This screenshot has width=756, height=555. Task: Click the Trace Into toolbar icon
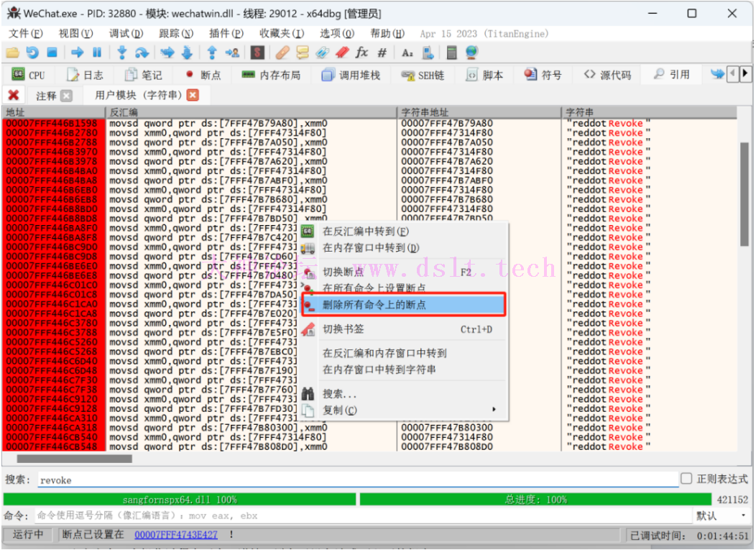pyautogui.click(x=167, y=52)
